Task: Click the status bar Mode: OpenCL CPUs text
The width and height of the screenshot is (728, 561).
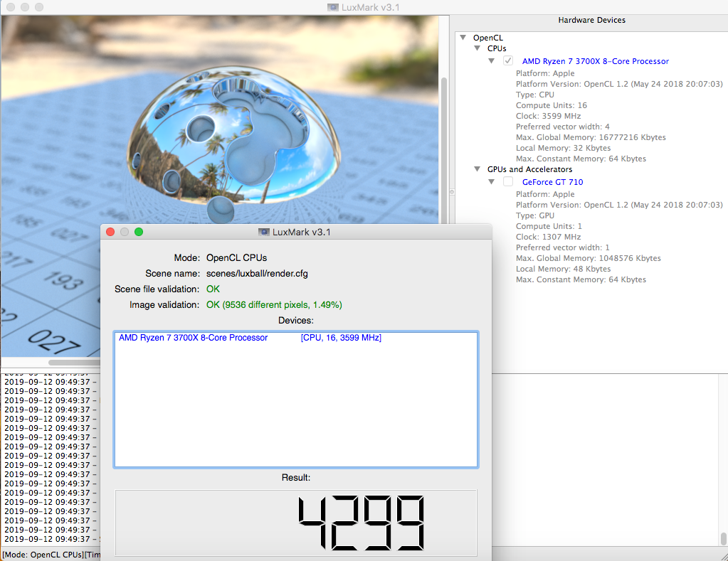Action: (x=43, y=555)
